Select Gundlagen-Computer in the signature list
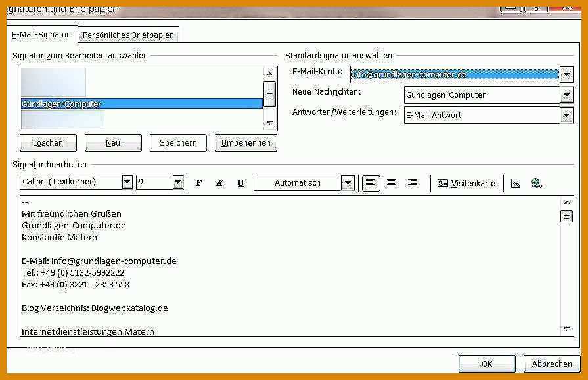This screenshot has width=588, height=380. (142, 104)
